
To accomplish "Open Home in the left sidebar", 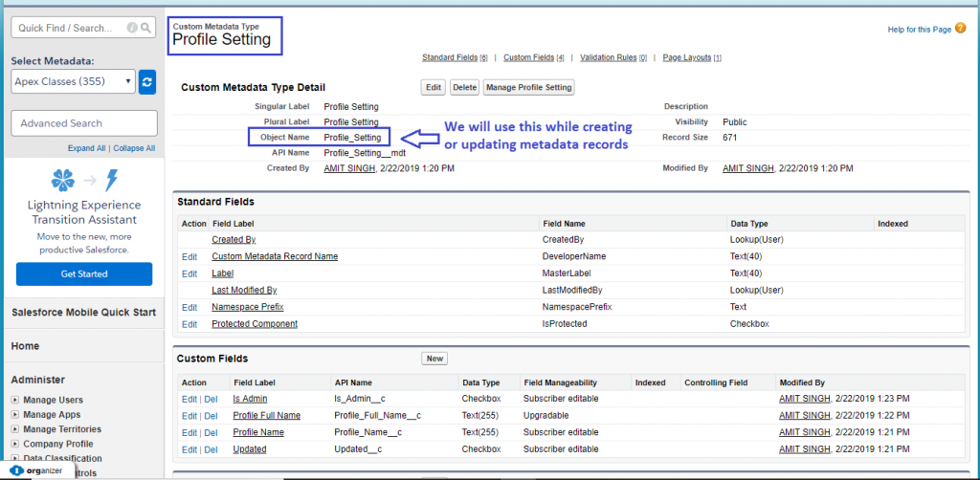I will coord(25,347).
